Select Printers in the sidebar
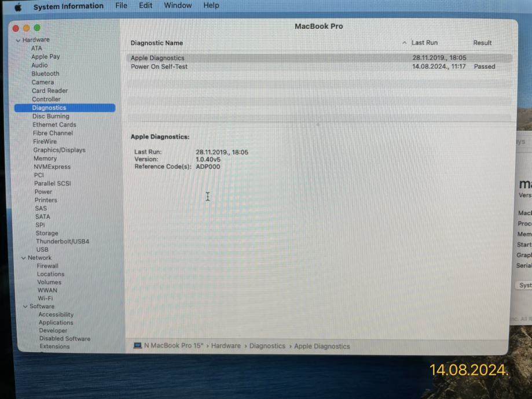532x399 pixels. (x=46, y=200)
